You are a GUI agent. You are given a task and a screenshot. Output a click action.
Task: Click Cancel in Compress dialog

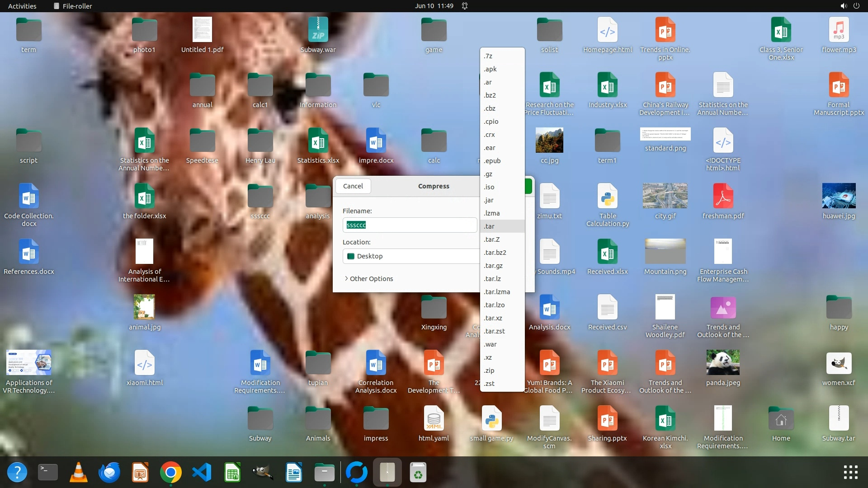(x=353, y=186)
